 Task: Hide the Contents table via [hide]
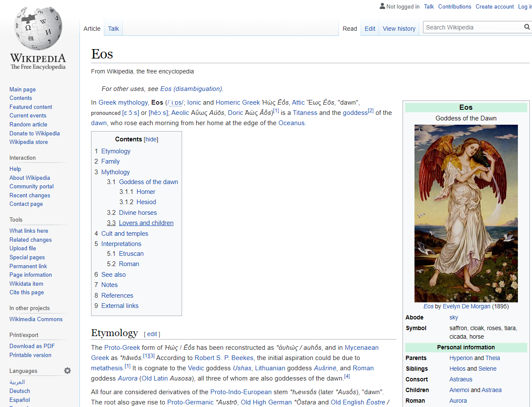(x=151, y=139)
